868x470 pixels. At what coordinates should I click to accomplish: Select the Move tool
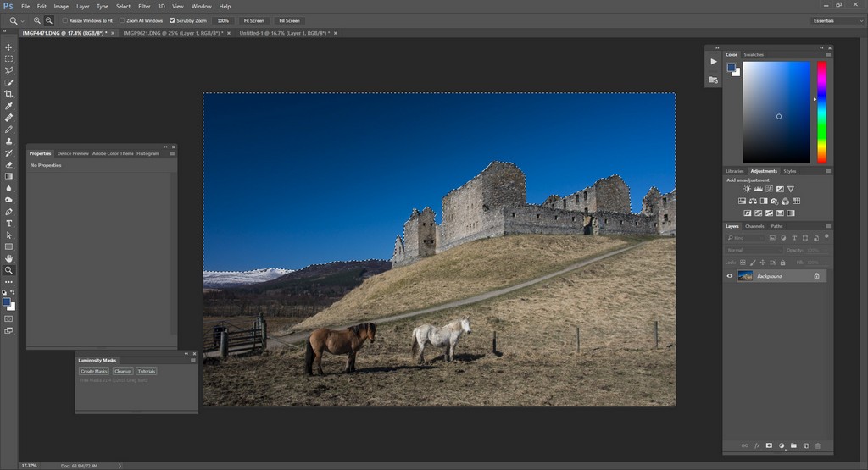click(x=9, y=47)
